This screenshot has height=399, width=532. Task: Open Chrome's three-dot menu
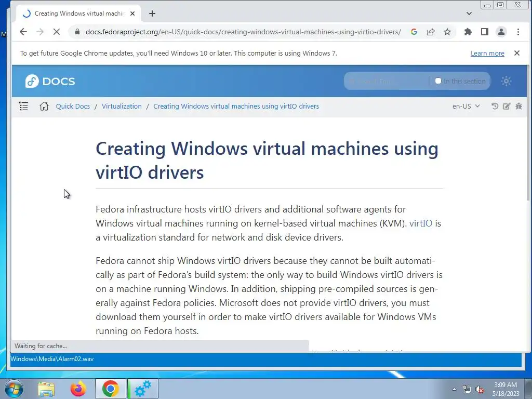(x=518, y=32)
